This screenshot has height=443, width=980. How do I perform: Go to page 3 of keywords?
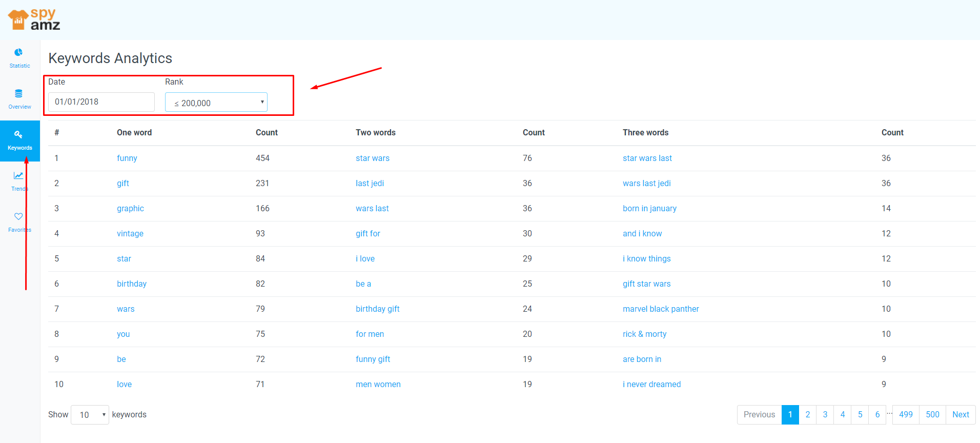825,414
